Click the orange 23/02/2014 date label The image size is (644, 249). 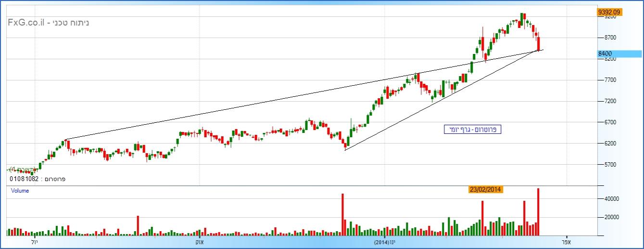coord(486,189)
